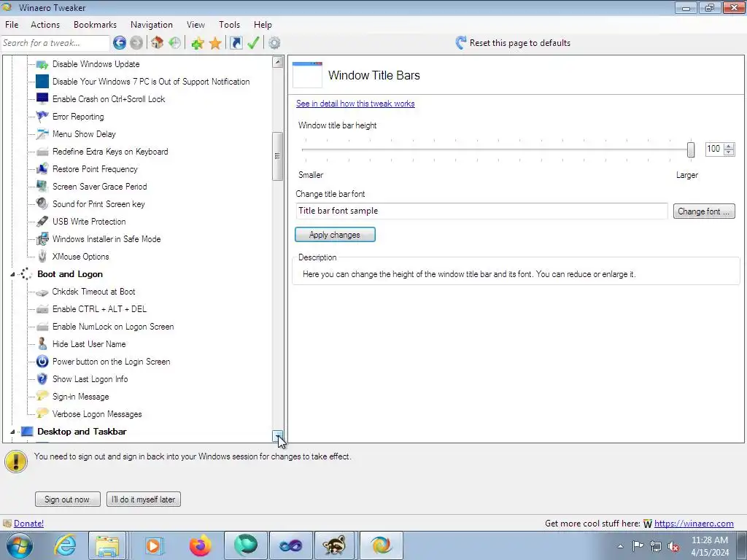The height and width of the screenshot is (560, 747).
Task: Decrease title bar height spinner down arrow
Action: (x=729, y=152)
